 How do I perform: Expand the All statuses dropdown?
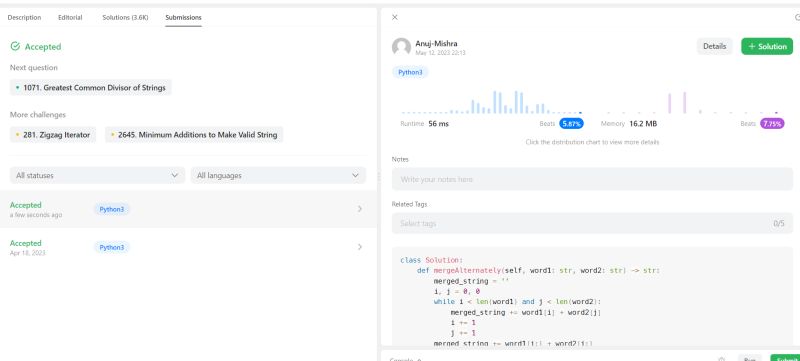pos(97,175)
